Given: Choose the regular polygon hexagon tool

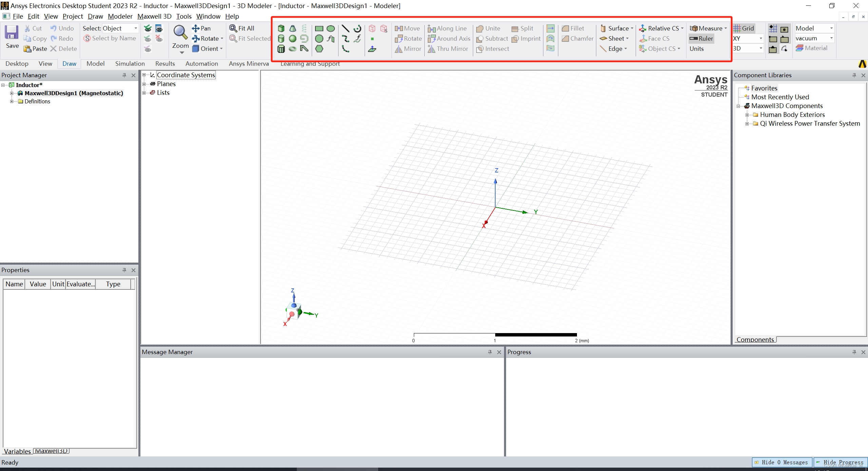Looking at the screenshot, I should (319, 49).
